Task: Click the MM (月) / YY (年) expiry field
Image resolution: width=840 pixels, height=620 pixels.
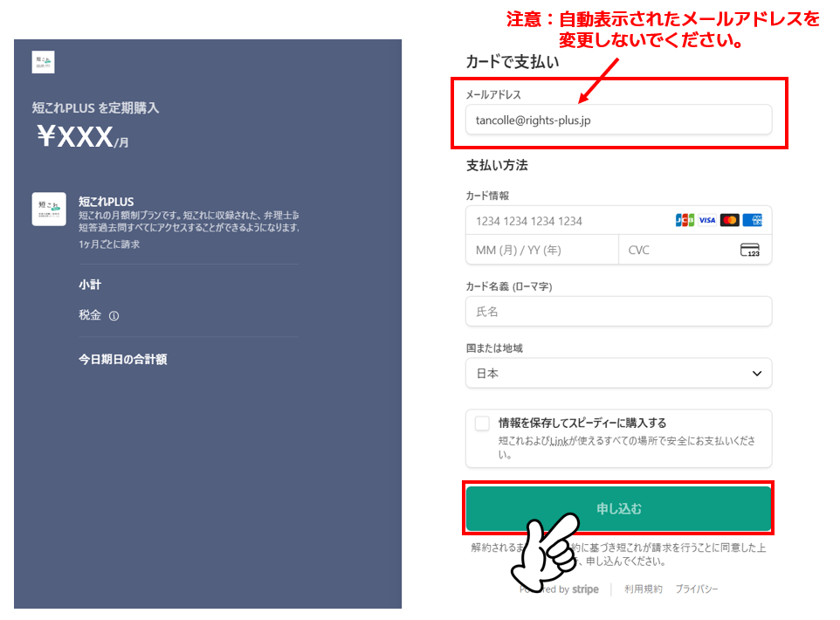Action: click(x=541, y=251)
